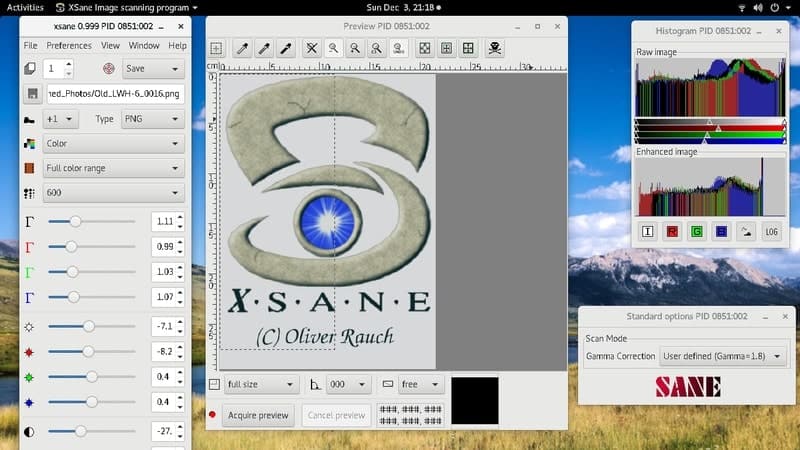Viewport: 800px width, 450px height.
Task: Click the multipage copies icon
Action: tap(30, 68)
